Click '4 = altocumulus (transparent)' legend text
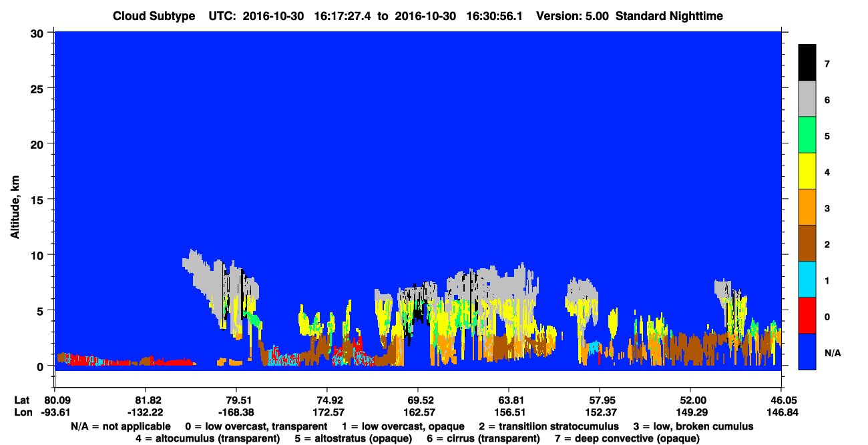 207,438
